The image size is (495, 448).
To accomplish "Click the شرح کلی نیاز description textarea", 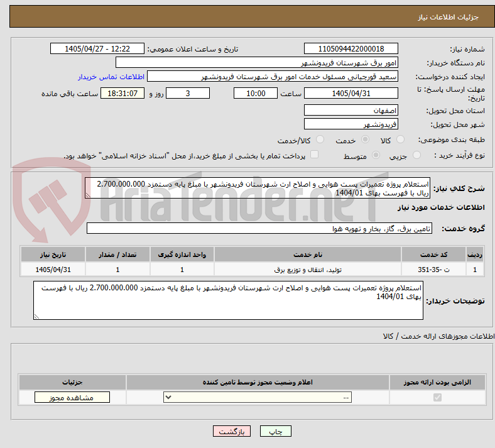I will click(x=258, y=188).
